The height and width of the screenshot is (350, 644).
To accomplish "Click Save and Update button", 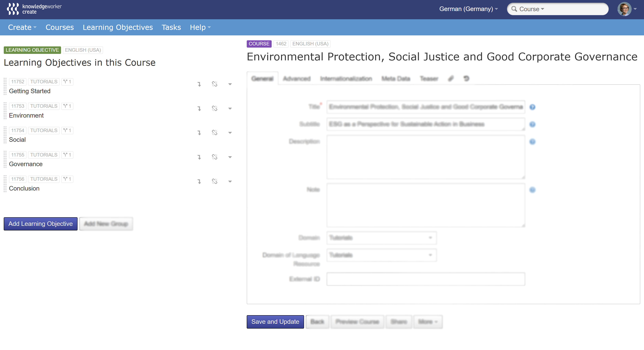I will pyautogui.click(x=275, y=322).
